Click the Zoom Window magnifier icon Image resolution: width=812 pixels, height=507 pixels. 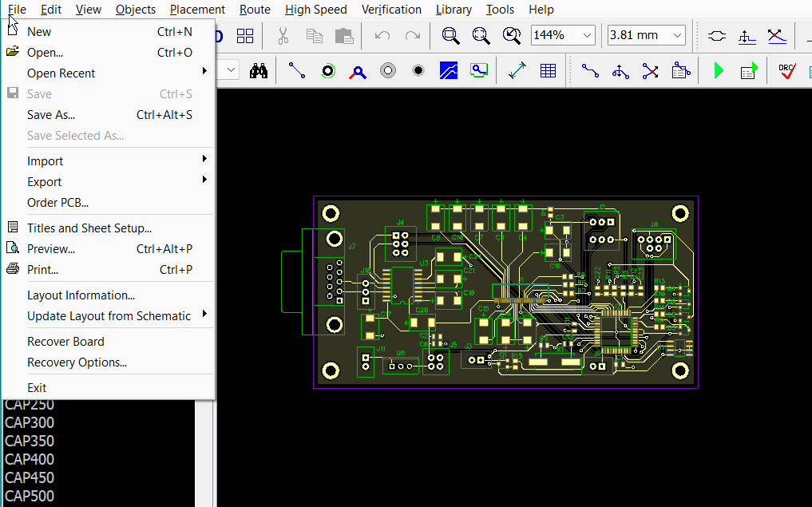click(x=450, y=36)
